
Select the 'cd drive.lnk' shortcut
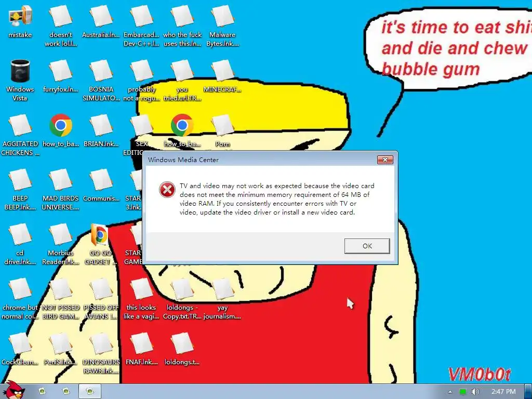[x=20, y=245]
